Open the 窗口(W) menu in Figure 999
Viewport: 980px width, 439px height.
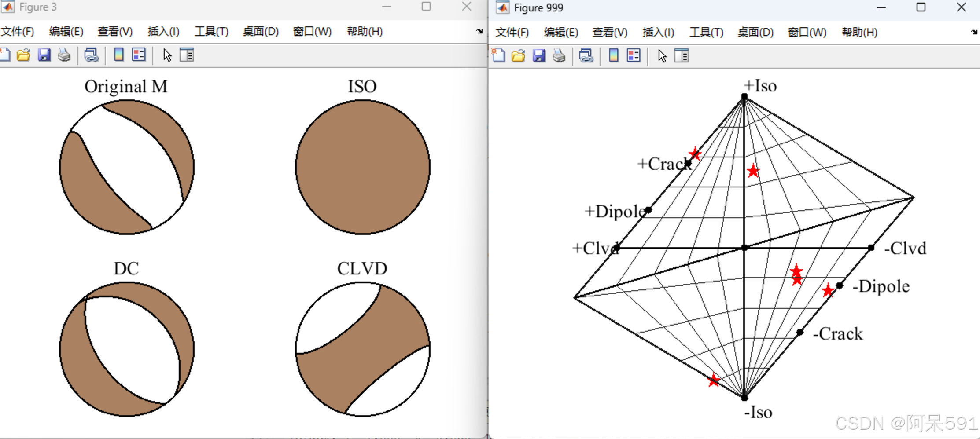point(806,32)
